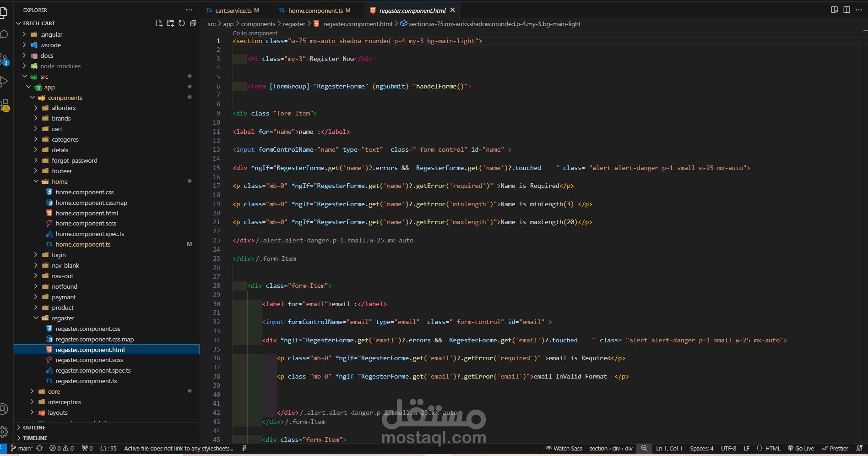Viewport: 868px width, 456px height.
Task: Click section.w-75 breadcrumb symbol
Action: pyautogui.click(x=490, y=24)
